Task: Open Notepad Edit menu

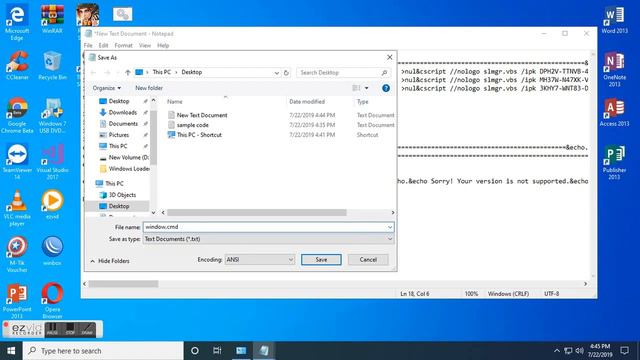Action: point(103,45)
